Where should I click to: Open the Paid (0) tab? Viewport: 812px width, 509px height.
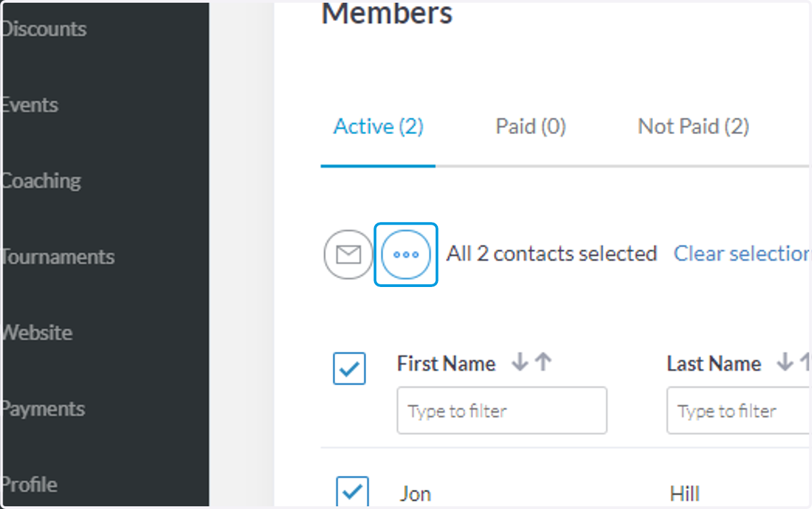pos(531,127)
